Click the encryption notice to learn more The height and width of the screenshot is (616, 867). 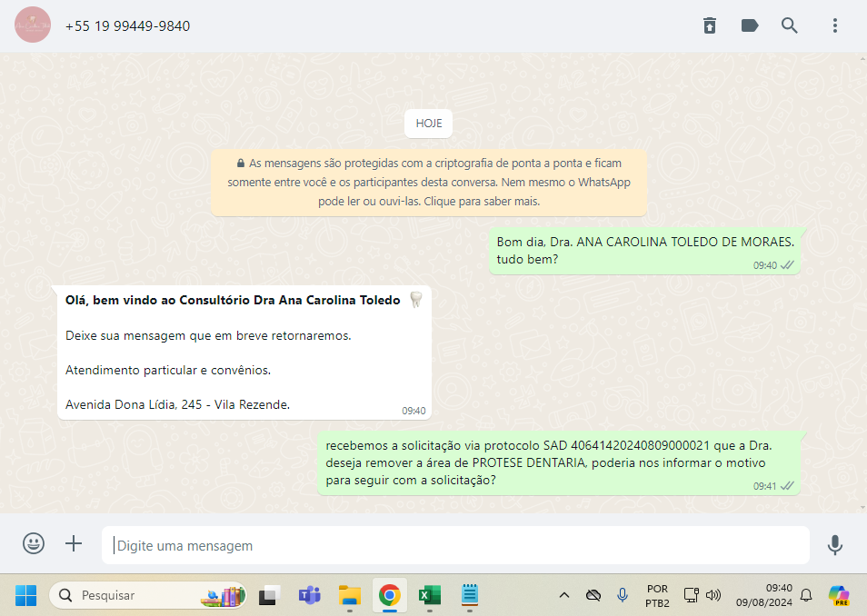(x=428, y=183)
